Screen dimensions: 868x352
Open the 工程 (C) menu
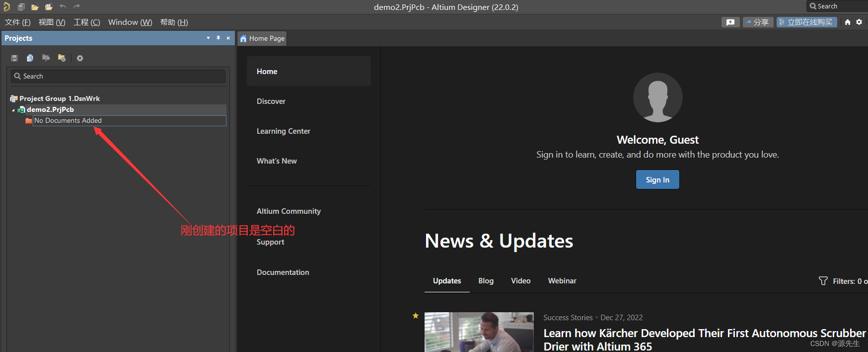pyautogui.click(x=87, y=22)
